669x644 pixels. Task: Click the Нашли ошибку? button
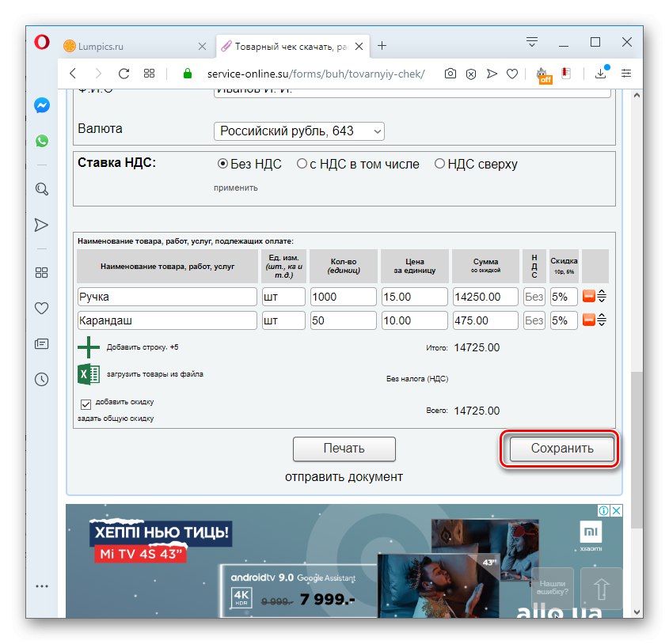pyautogui.click(x=553, y=588)
